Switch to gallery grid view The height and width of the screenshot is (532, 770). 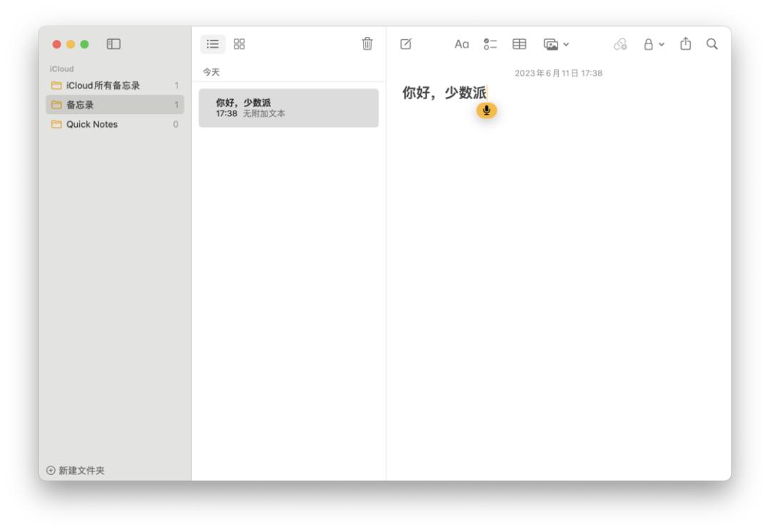239,44
